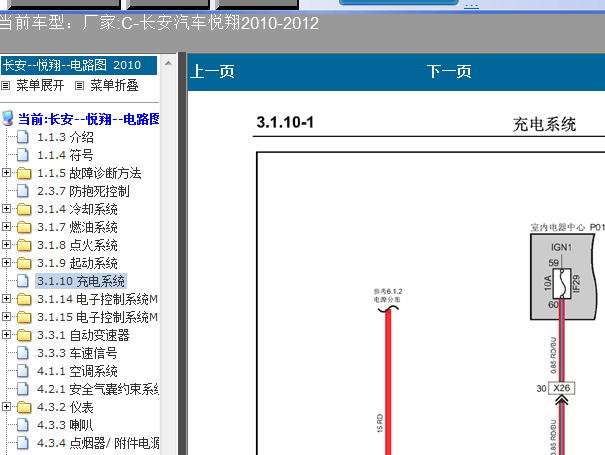Expand 3.1.8 点火系统 folder
The width and height of the screenshot is (605, 455).
pyautogui.click(x=6, y=244)
